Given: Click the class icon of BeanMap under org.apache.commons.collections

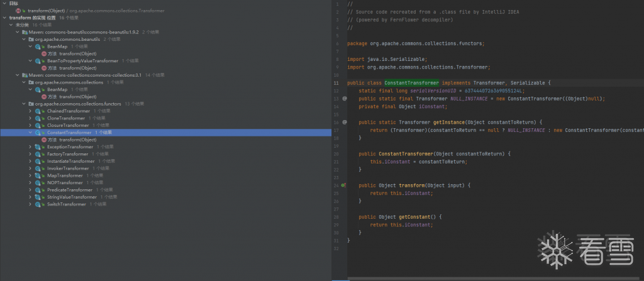Looking at the screenshot, I should (x=38, y=89).
